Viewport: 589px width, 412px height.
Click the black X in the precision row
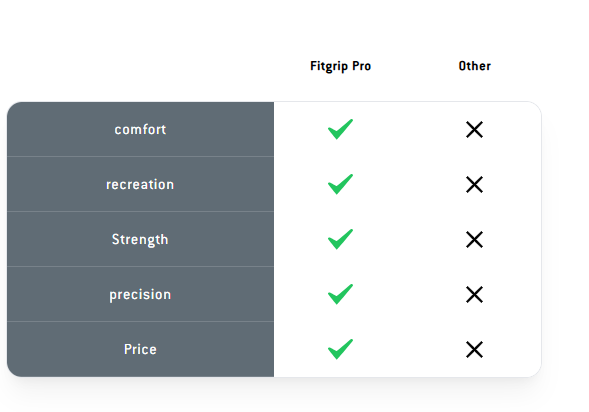[474, 294]
